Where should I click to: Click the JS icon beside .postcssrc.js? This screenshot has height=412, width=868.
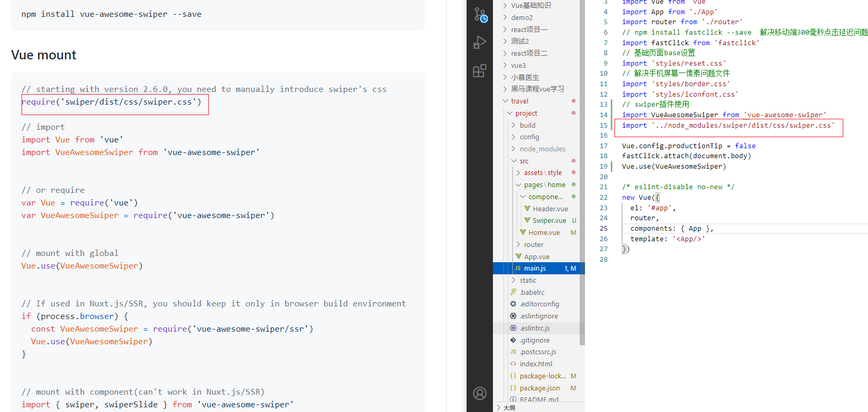click(513, 352)
